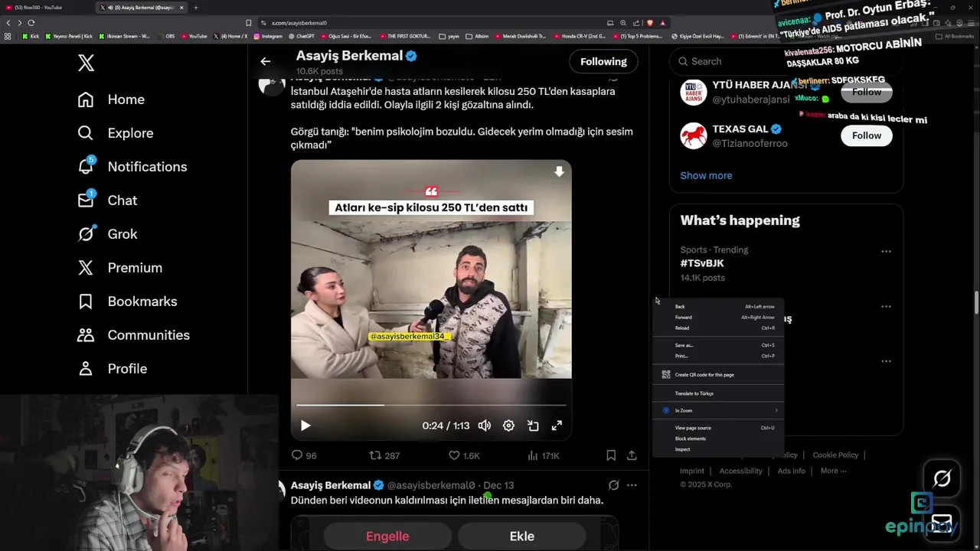Open the floating Grok button
Screen dimensions: 980x551
(x=942, y=479)
